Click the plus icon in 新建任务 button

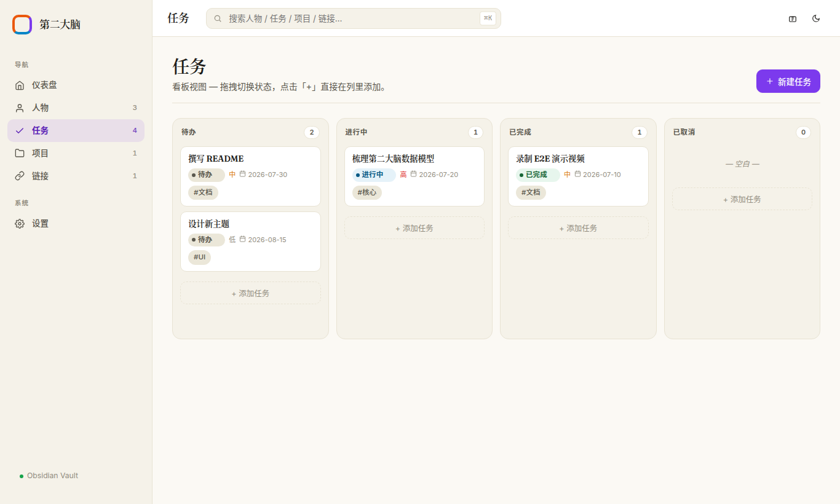(x=770, y=81)
